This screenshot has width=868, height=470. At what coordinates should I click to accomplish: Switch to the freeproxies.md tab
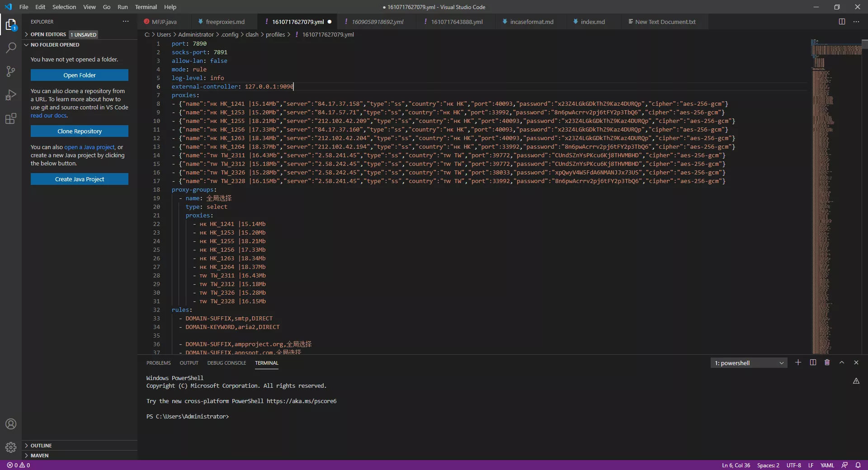[x=225, y=22]
